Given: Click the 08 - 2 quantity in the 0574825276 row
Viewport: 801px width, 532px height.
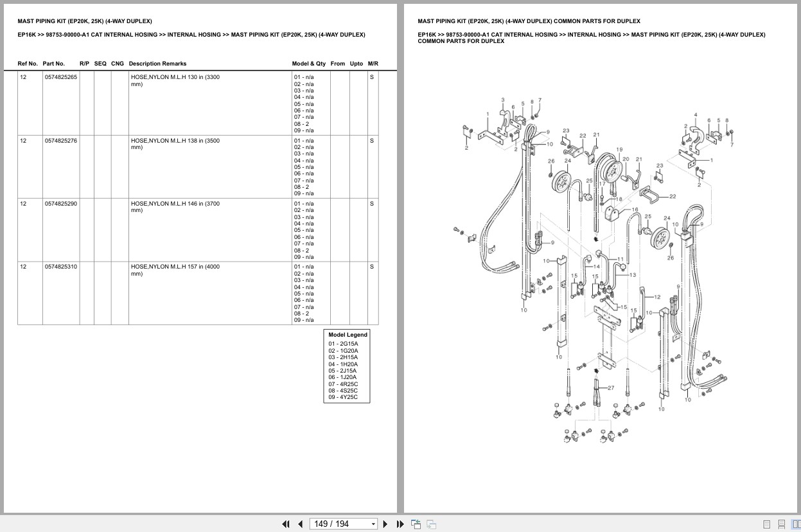Looking at the screenshot, I should (301, 187).
